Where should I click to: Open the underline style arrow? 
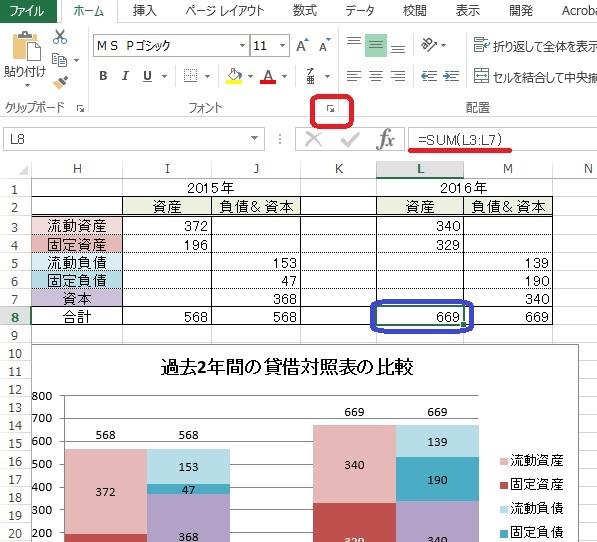pos(164,76)
